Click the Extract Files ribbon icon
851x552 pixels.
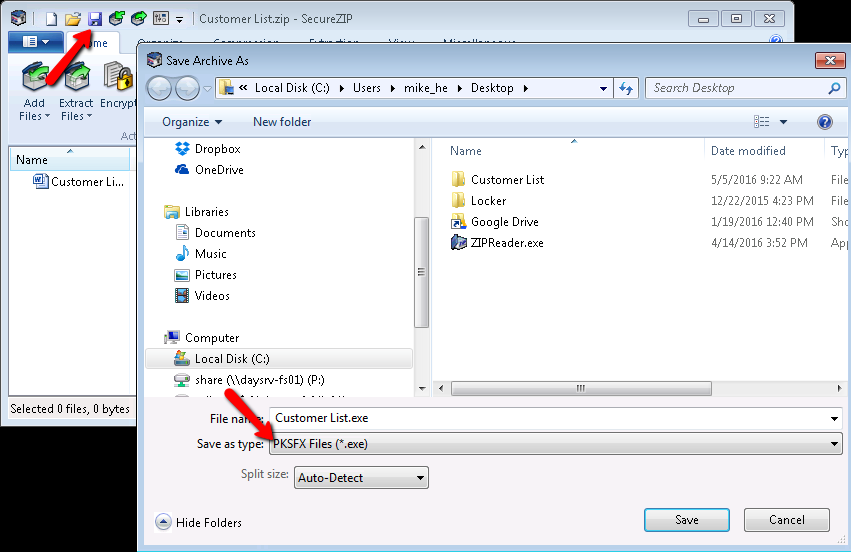76,90
